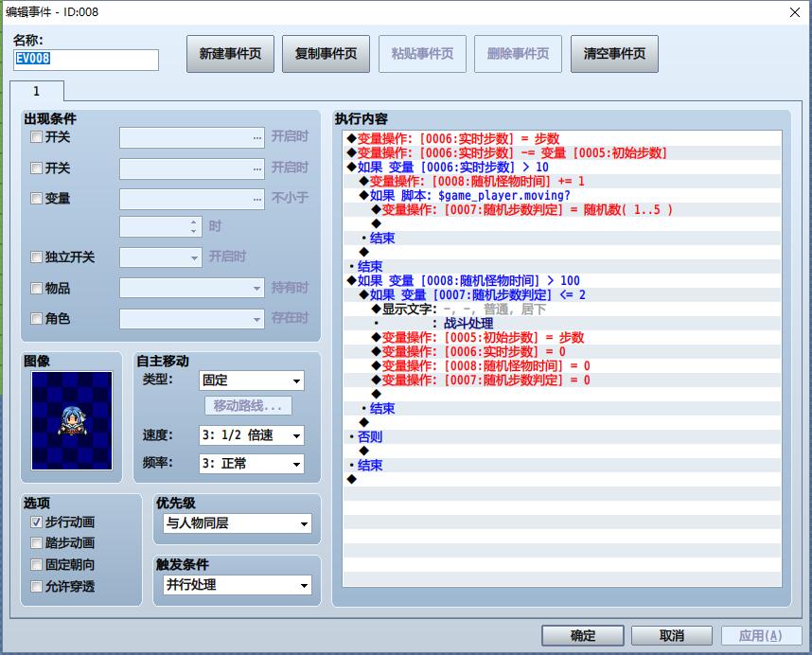Image resolution: width=812 pixels, height=655 pixels.
Task: Select the 显示文字 command line
Action: [x=562, y=310]
